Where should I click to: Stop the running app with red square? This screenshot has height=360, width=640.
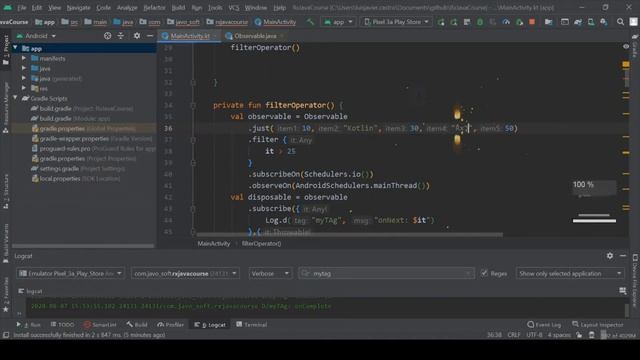click(532, 22)
